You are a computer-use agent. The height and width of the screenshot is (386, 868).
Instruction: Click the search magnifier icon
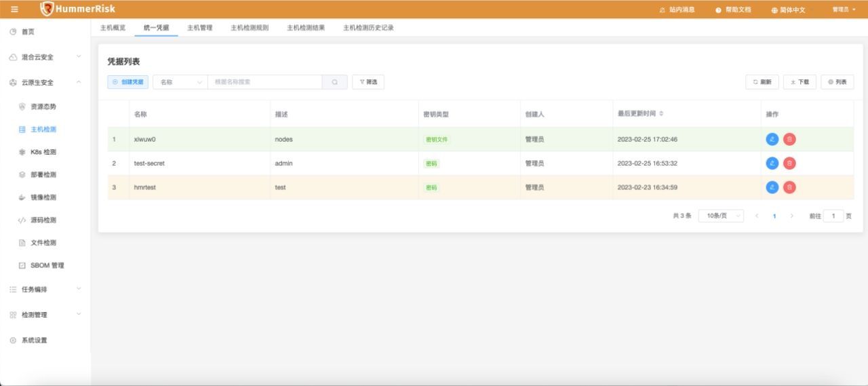pos(334,82)
